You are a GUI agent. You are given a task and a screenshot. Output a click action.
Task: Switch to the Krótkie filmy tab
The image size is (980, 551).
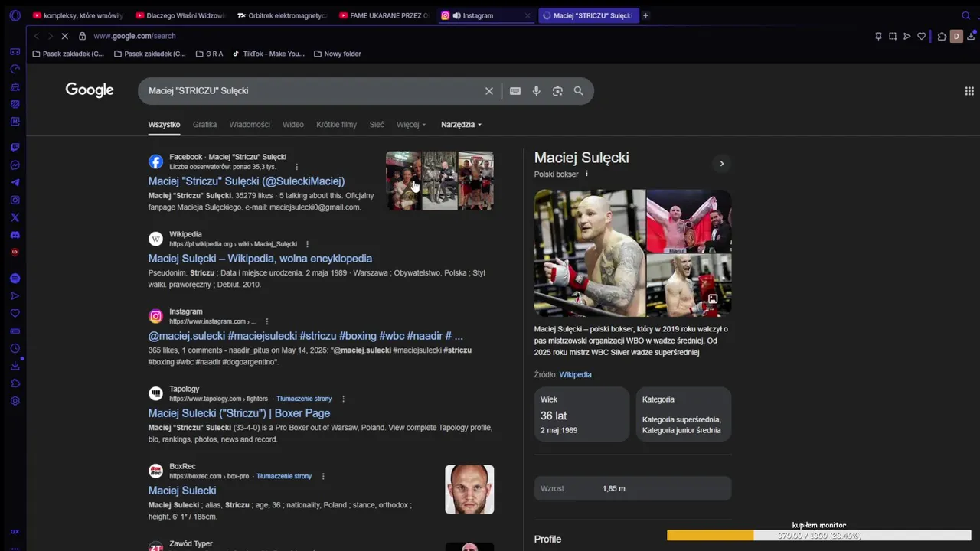tap(336, 125)
